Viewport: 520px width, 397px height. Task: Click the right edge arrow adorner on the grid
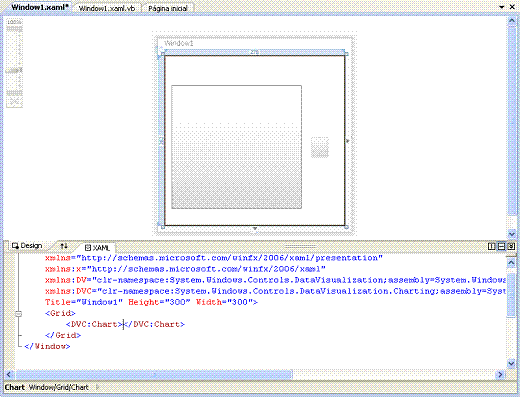click(x=347, y=141)
